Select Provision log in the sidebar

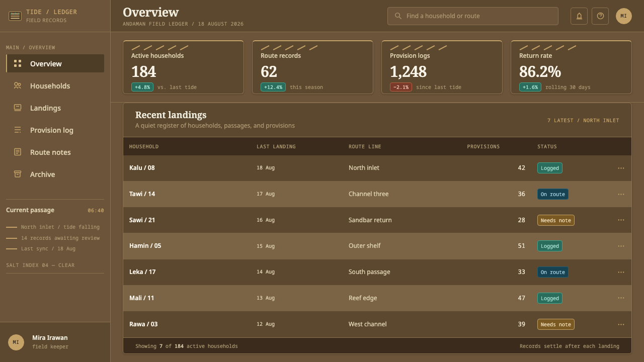(55, 130)
